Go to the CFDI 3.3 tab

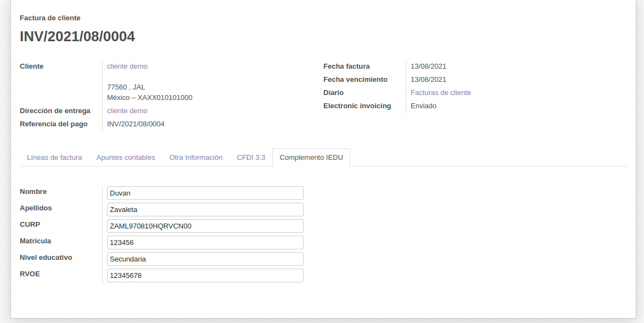(x=251, y=158)
